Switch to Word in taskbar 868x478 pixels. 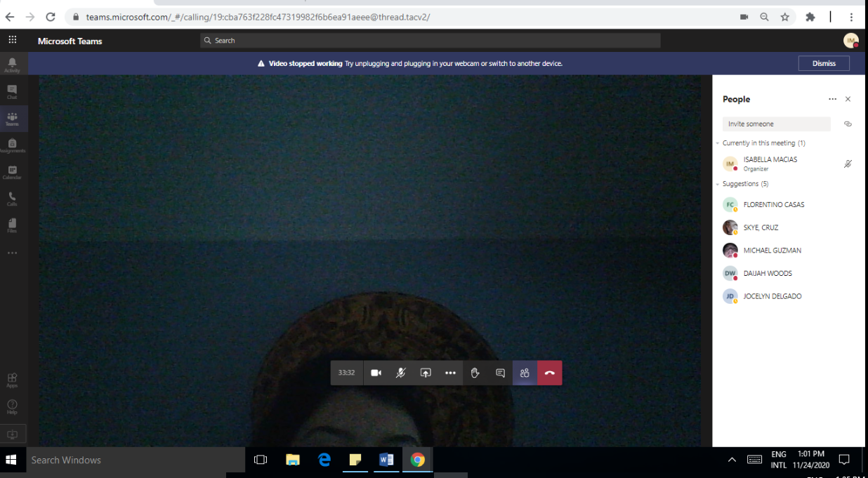(x=386, y=460)
